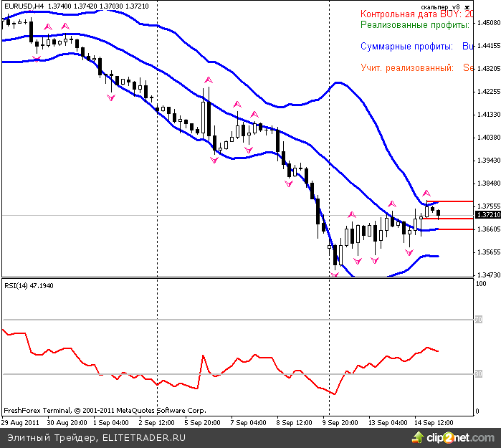Click the vertical dashed line at 9 Sep 20:00
Viewport: 501px width, 448px height.
click(x=328, y=143)
